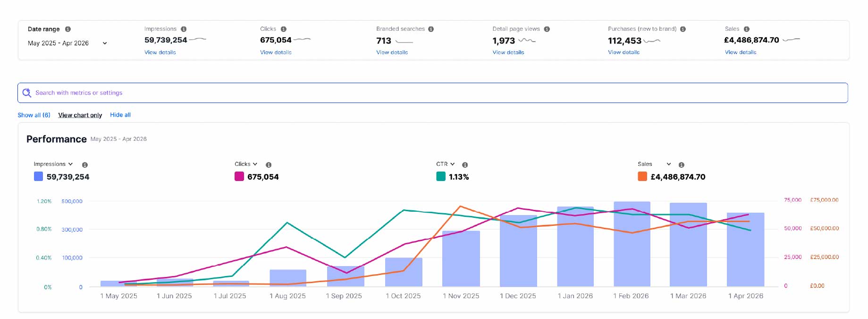Open View details under Purchases (new to brand)
Screen dimensions: 868x319
[624, 52]
